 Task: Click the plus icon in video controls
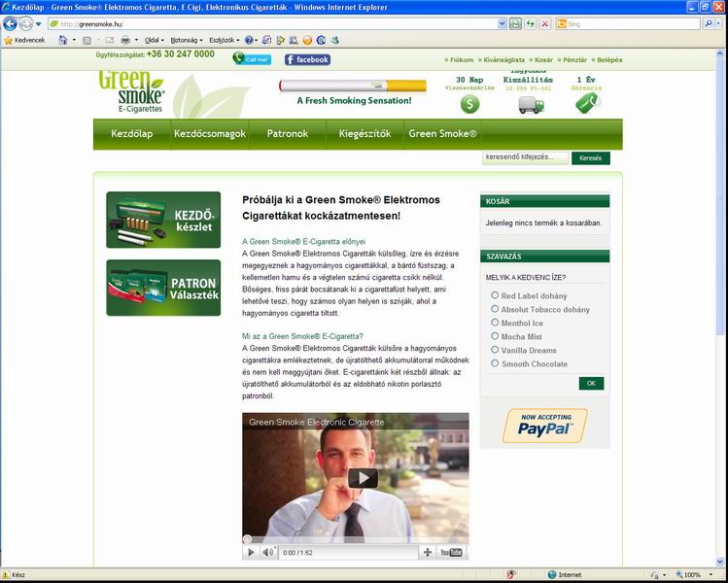click(428, 552)
